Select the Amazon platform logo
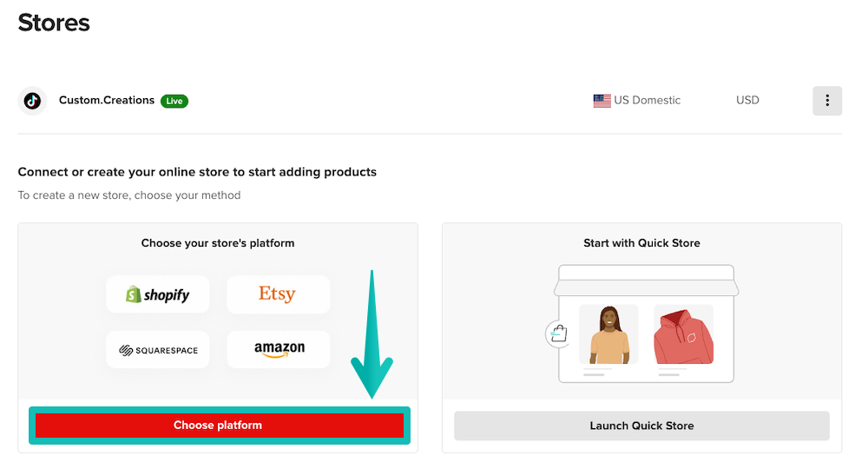The width and height of the screenshot is (868, 462). click(x=279, y=349)
